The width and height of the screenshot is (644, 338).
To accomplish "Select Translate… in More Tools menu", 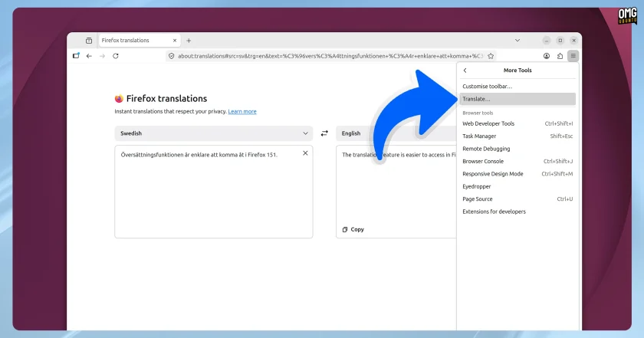I will [517, 99].
